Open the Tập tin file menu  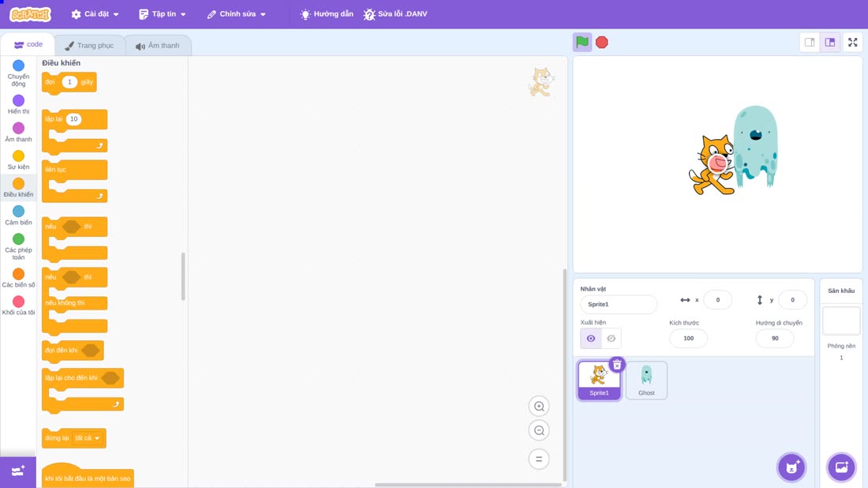(163, 14)
